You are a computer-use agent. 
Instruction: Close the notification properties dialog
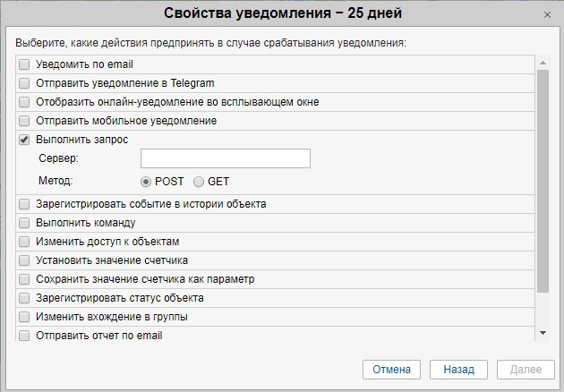coord(547,15)
